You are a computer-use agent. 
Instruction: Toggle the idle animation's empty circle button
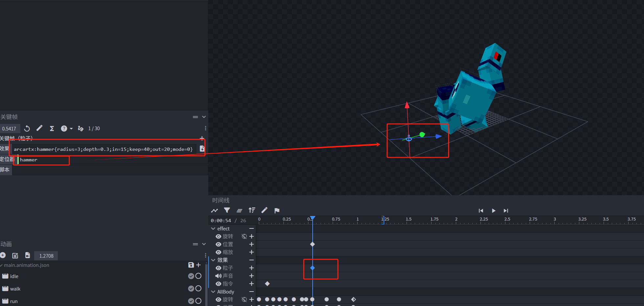click(x=198, y=276)
